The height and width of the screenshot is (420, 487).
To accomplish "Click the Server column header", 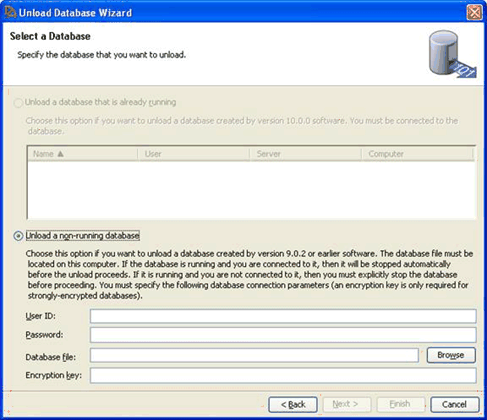I will (305, 154).
